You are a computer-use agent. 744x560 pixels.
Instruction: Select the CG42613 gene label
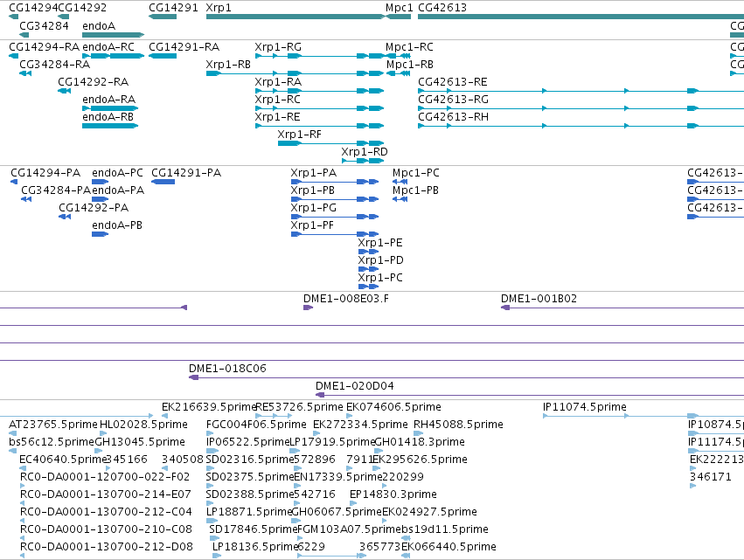pos(442,8)
